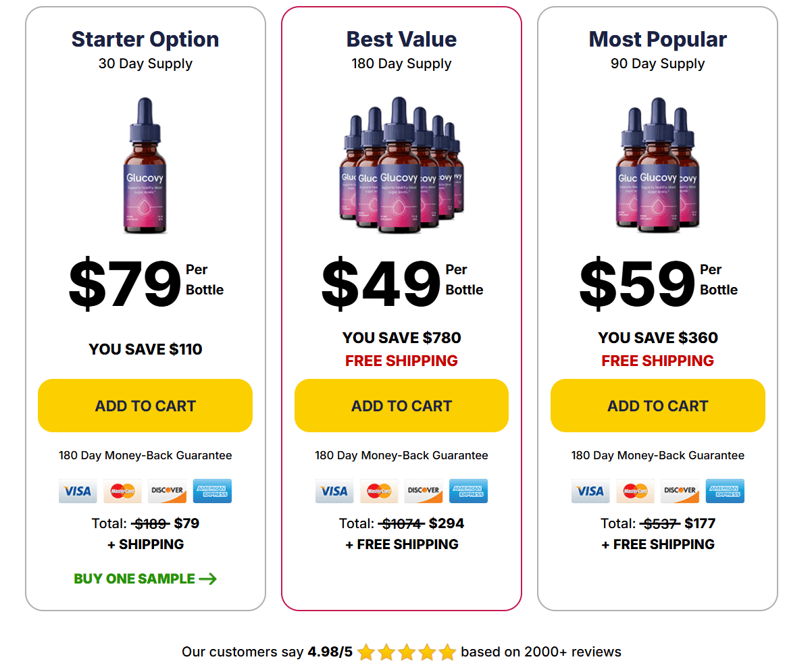
Task: Click the six-bottle Glucovy product image
Action: point(401,169)
